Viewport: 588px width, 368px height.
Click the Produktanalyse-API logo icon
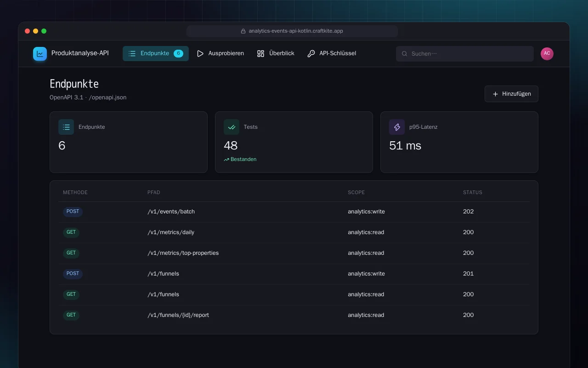click(40, 54)
